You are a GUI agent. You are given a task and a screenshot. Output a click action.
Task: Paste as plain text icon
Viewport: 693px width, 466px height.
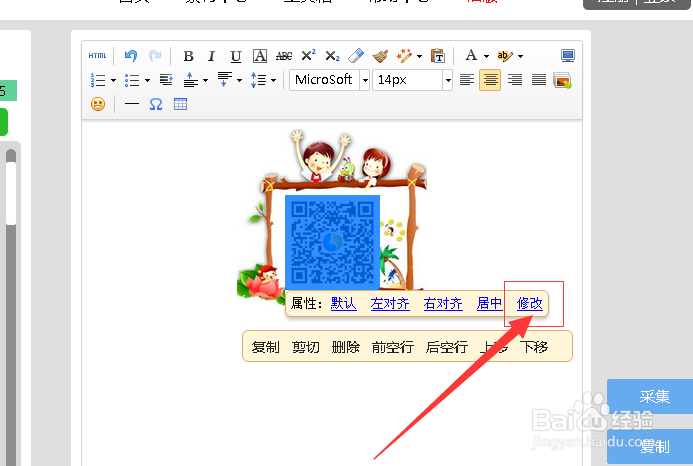point(438,56)
